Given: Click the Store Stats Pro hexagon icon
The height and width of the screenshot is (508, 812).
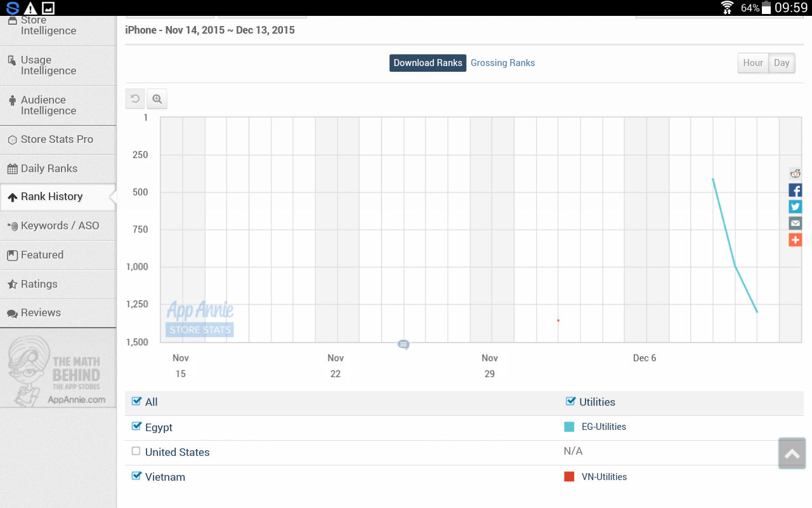Looking at the screenshot, I should (x=12, y=140).
